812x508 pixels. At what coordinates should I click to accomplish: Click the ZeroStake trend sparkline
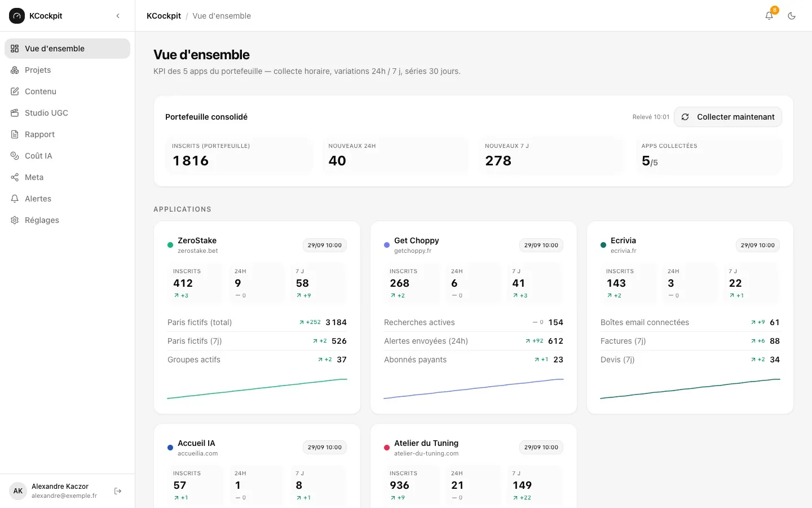257,388
